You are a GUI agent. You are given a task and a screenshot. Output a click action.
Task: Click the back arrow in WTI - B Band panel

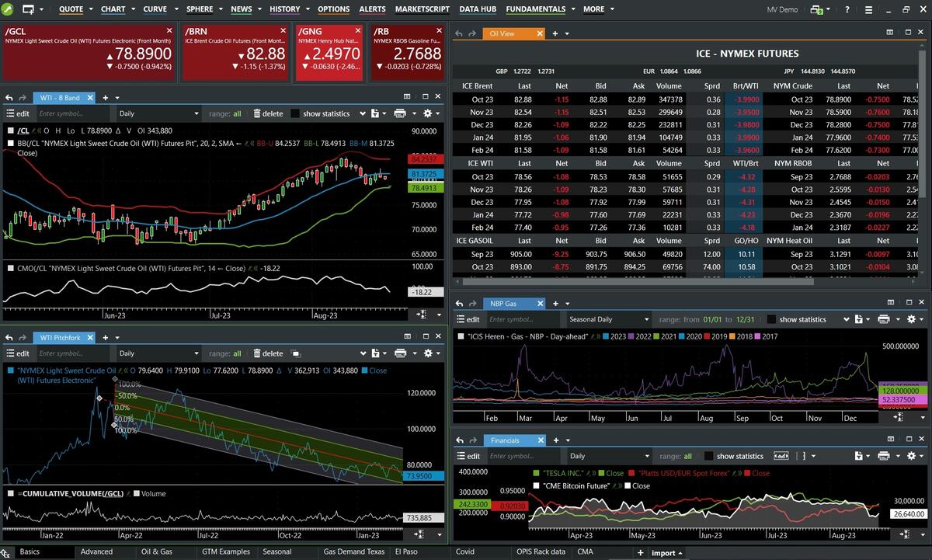point(9,98)
